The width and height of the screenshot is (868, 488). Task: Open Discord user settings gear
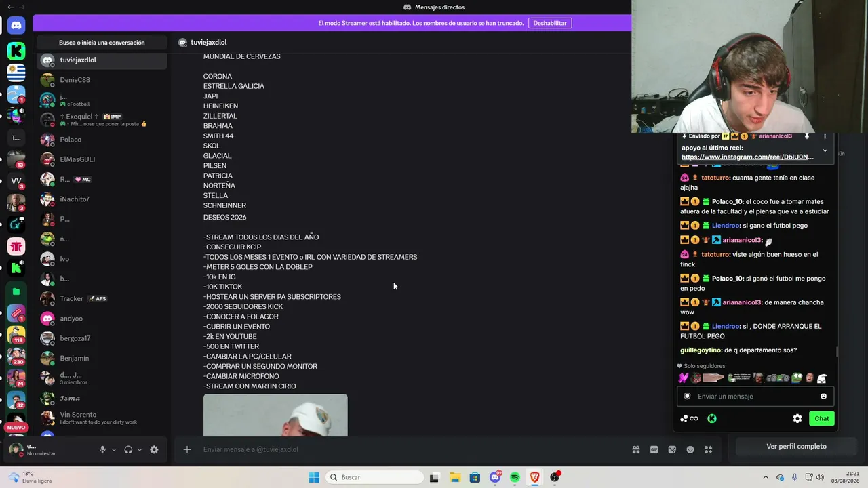(154, 449)
